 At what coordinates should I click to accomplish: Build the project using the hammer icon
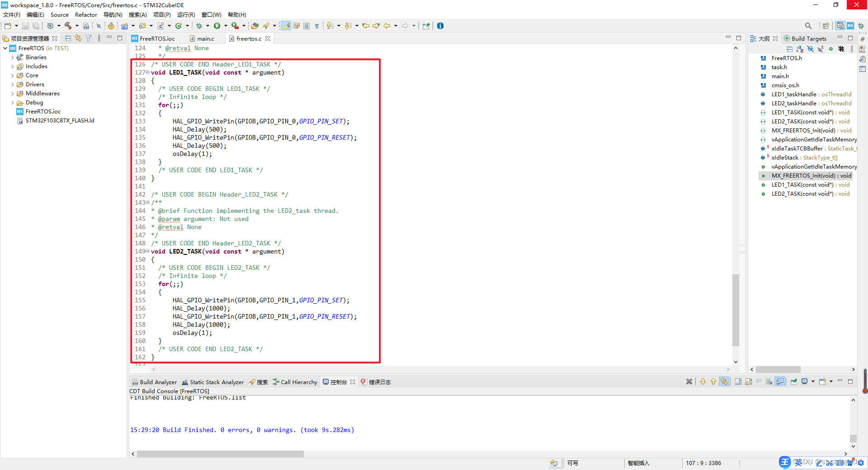click(68, 26)
